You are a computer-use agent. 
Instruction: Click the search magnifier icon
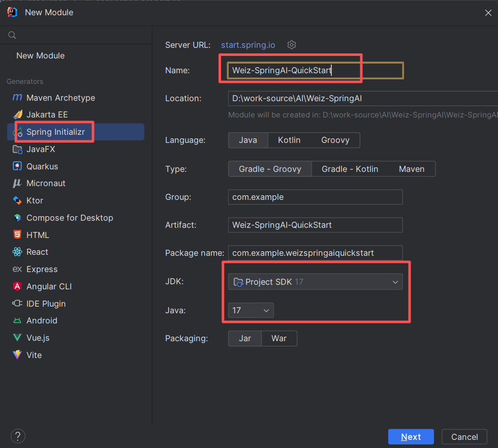[12, 35]
